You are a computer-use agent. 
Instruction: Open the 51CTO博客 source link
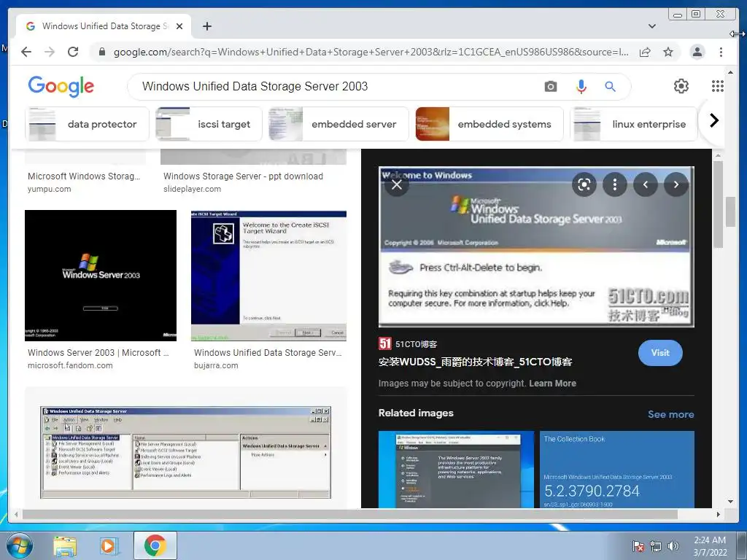(408, 344)
